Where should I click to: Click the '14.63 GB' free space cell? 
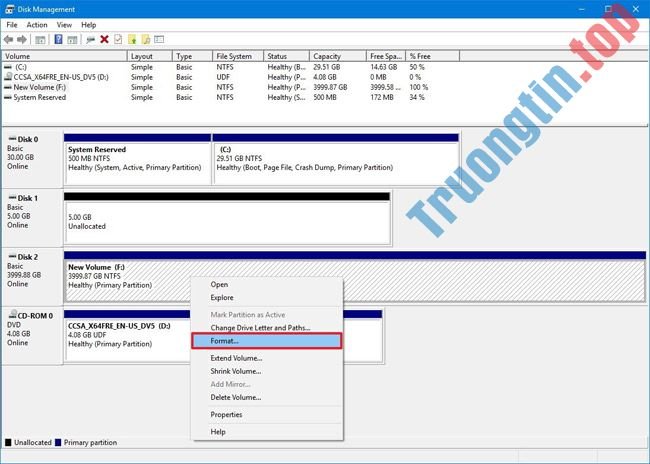pos(383,67)
